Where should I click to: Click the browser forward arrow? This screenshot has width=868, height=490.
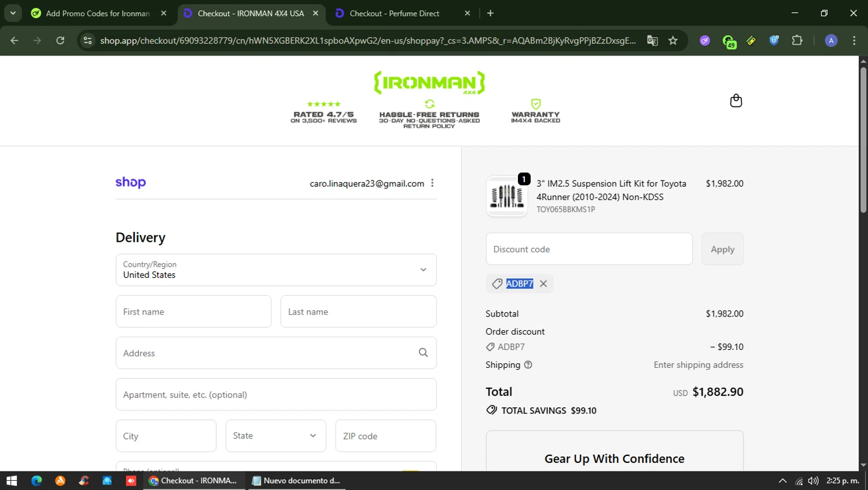click(37, 40)
